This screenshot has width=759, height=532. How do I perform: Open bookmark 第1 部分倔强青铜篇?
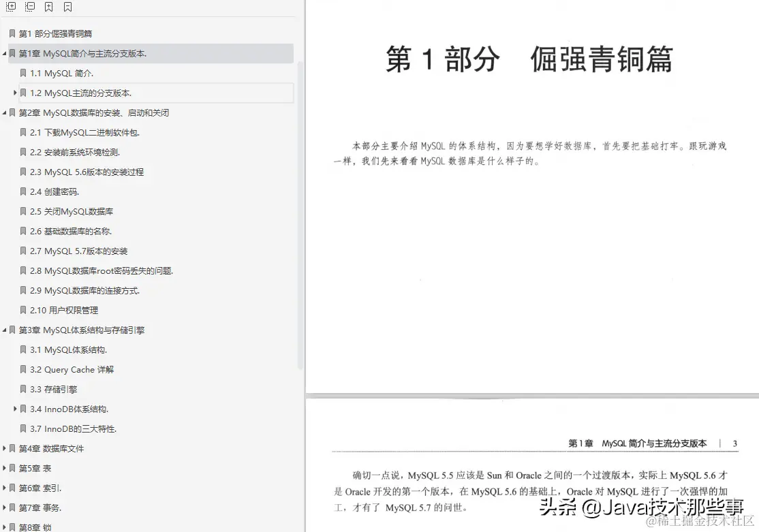55,33
